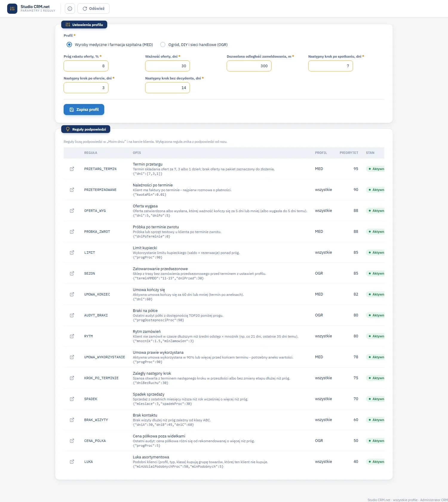Click Następny krok po ofercie field

[86, 88]
